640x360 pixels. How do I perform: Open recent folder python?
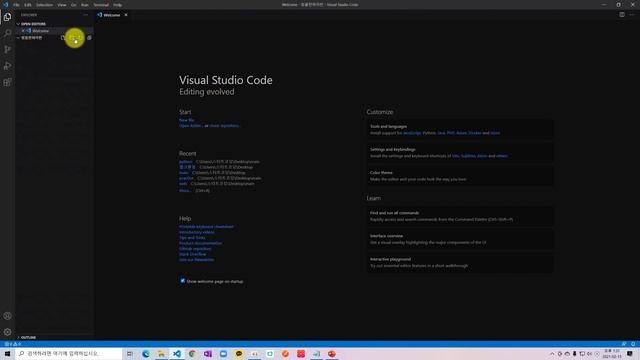tap(185, 162)
